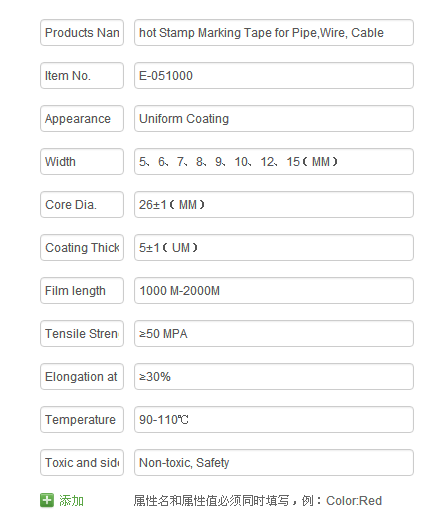The width and height of the screenshot is (421, 519).
Task: Select the 5±1 (UM) value field
Action: click(274, 248)
